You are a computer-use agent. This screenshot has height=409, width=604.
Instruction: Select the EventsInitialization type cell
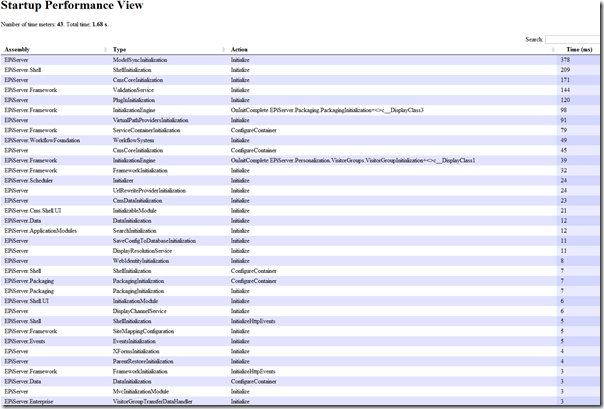[134, 341]
